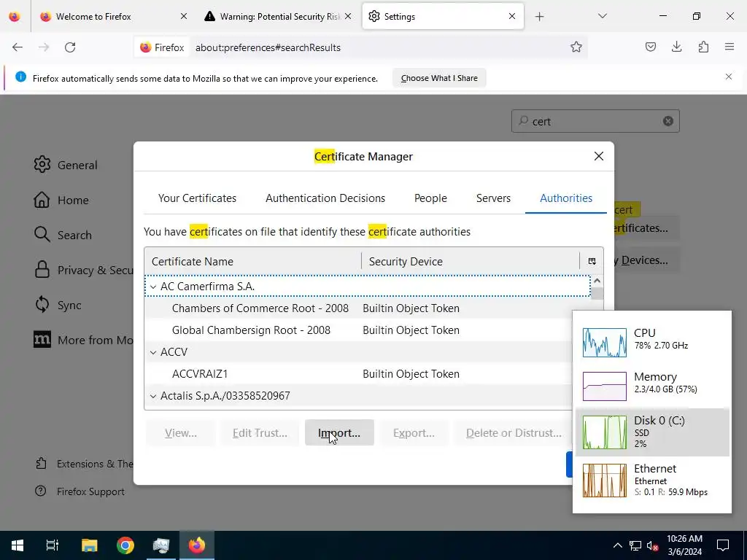Viewport: 747px width, 560px height.
Task: Collapse the AC Camerfirma S.A. group
Action: [153, 287]
